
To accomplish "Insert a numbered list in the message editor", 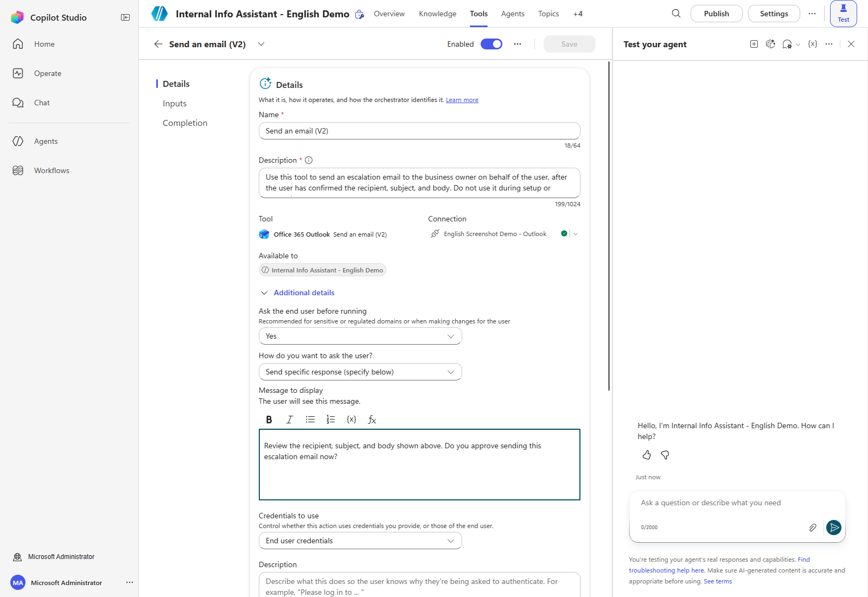I will coord(331,420).
